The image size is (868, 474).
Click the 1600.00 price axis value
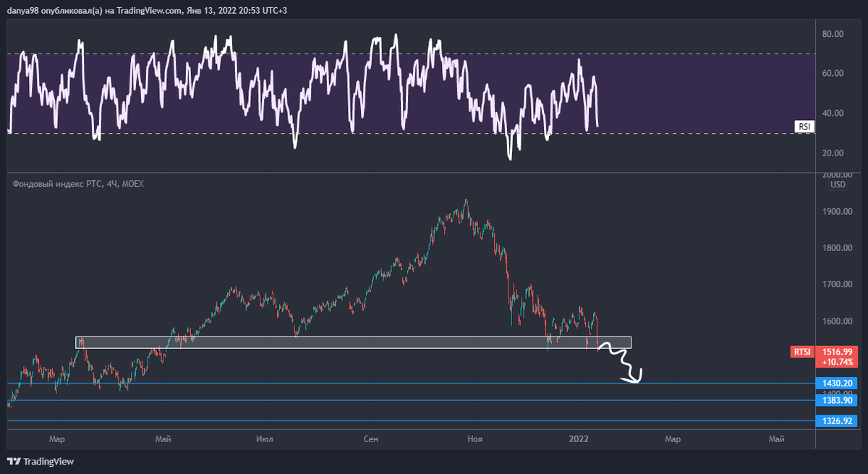point(838,321)
